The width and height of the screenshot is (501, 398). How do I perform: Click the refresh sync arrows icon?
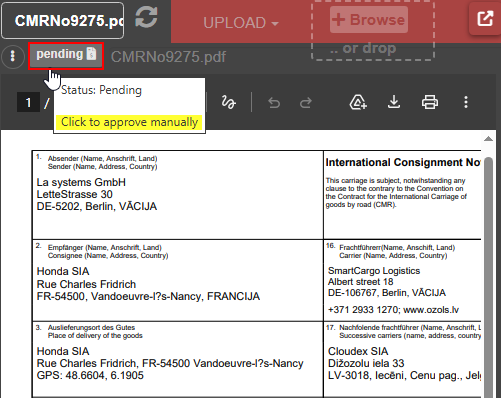click(146, 18)
